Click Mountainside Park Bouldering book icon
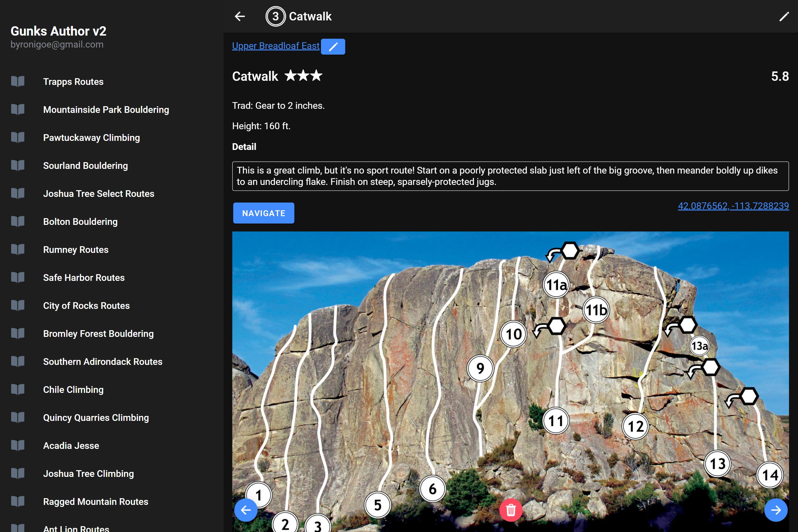Image resolution: width=798 pixels, height=532 pixels. click(17, 110)
